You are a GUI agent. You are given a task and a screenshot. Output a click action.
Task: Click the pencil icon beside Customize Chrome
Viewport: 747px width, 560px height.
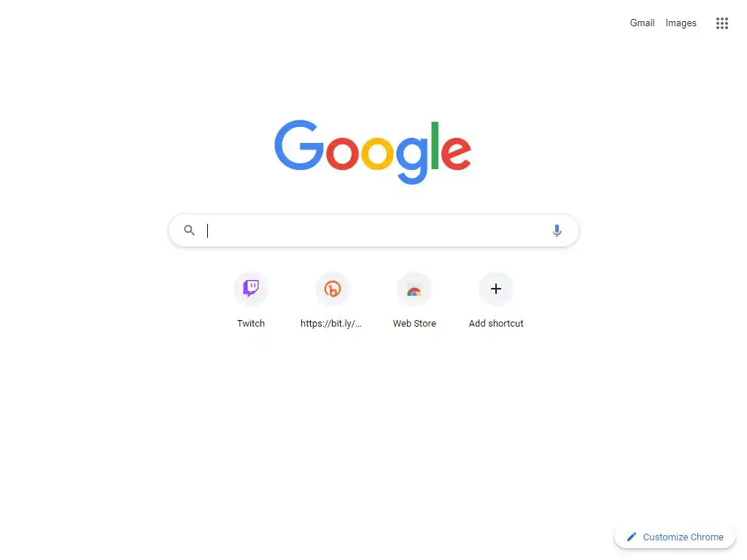(x=631, y=537)
